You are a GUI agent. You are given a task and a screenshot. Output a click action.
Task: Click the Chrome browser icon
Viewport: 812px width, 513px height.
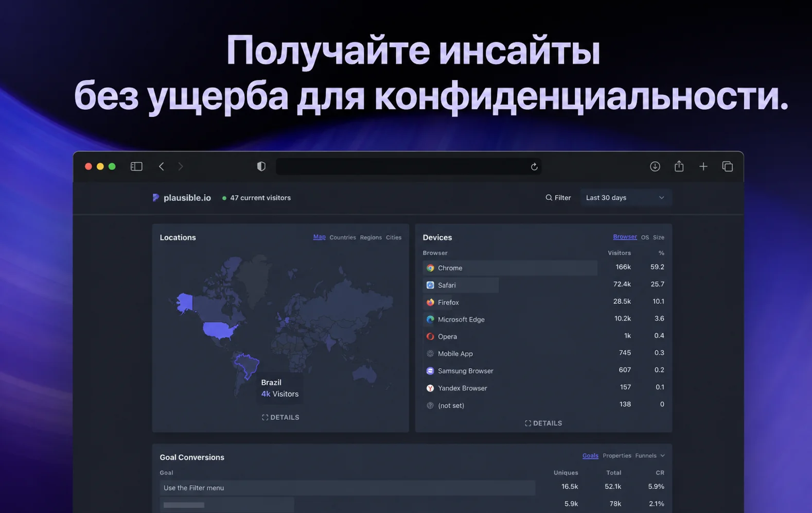430,268
